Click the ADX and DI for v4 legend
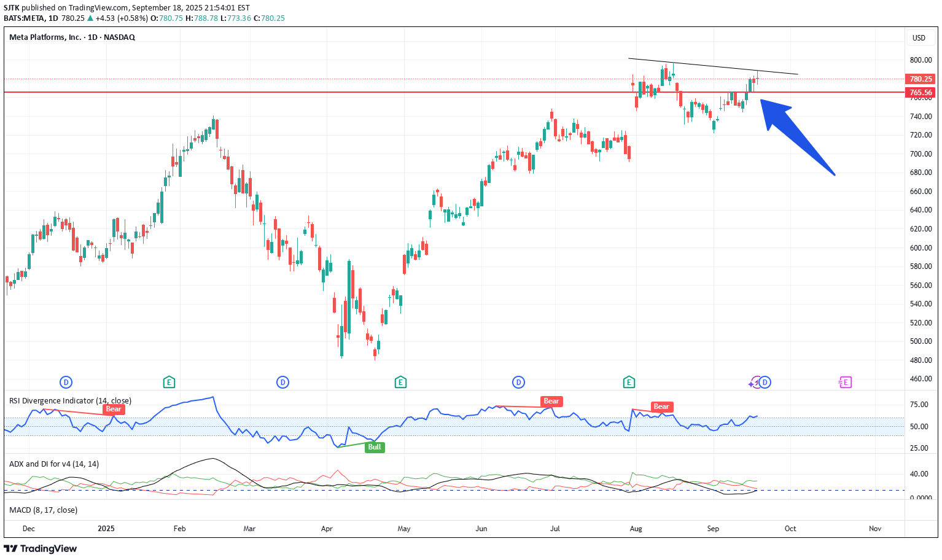Screen dimensions: 942x560 pos(54,464)
